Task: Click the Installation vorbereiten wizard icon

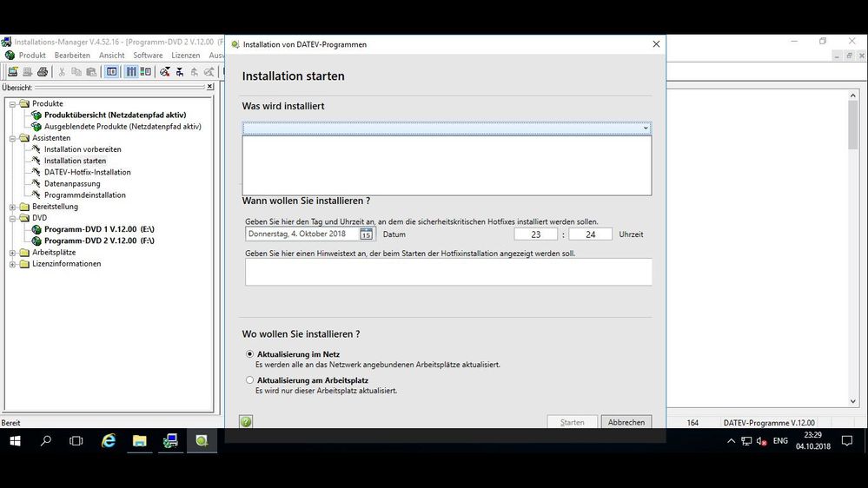Action: tap(36, 149)
